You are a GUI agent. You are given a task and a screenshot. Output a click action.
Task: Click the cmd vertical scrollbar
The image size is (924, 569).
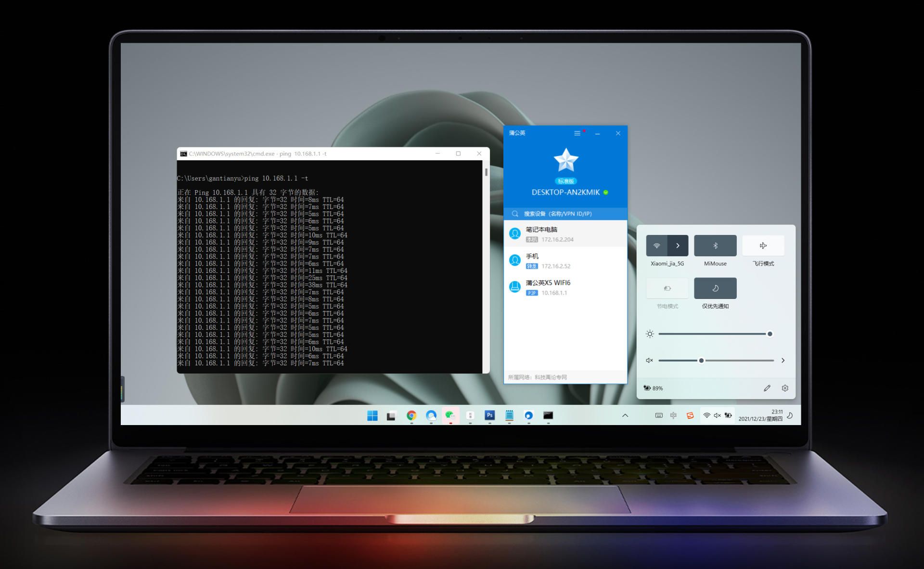pyautogui.click(x=486, y=267)
